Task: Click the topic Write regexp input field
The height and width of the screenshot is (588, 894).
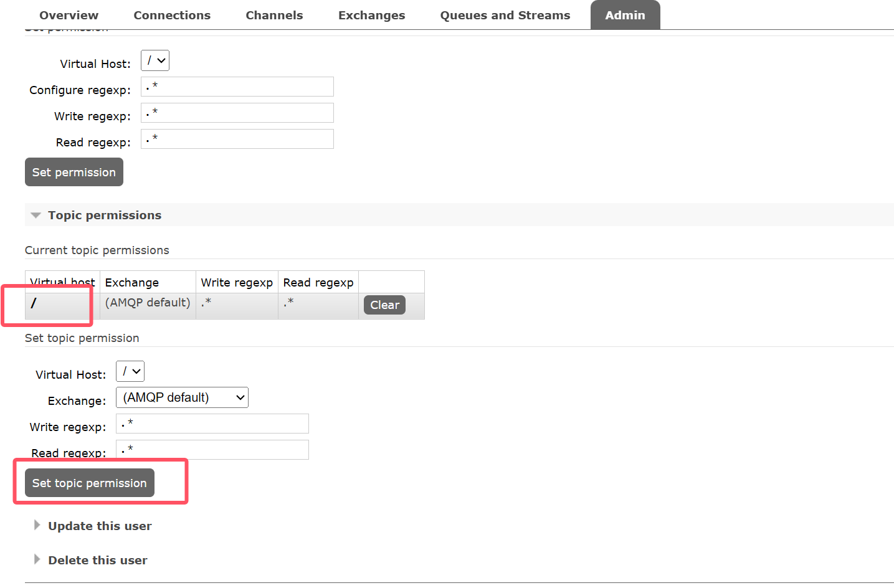Action: pos(212,424)
